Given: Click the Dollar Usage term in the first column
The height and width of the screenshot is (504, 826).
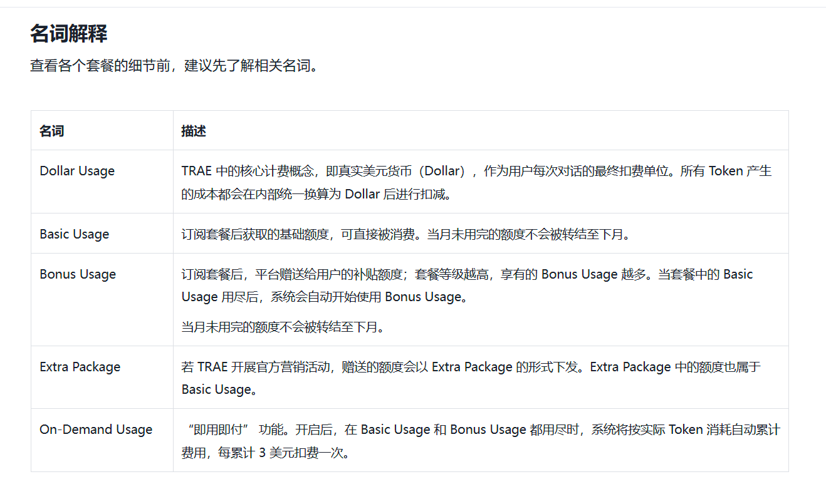Looking at the screenshot, I should (77, 171).
